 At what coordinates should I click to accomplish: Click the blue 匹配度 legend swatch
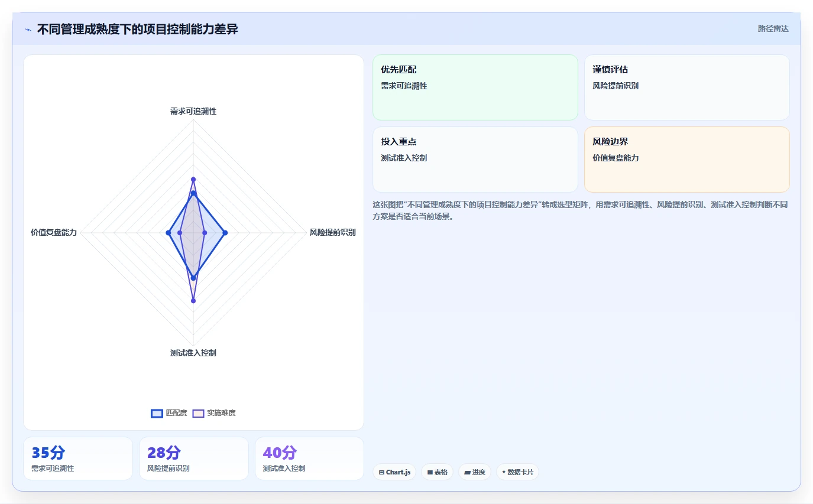[157, 413]
